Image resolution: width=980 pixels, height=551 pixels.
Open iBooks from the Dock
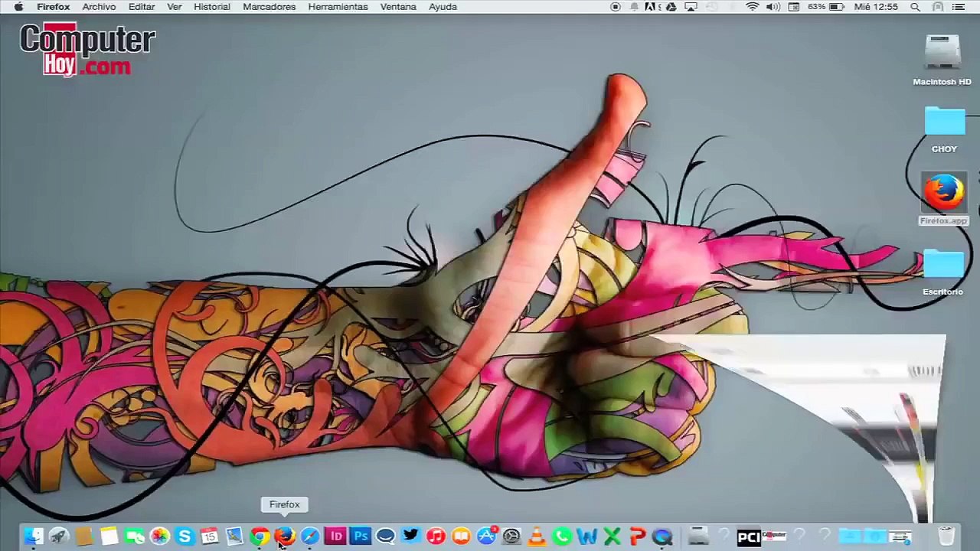[461, 536]
